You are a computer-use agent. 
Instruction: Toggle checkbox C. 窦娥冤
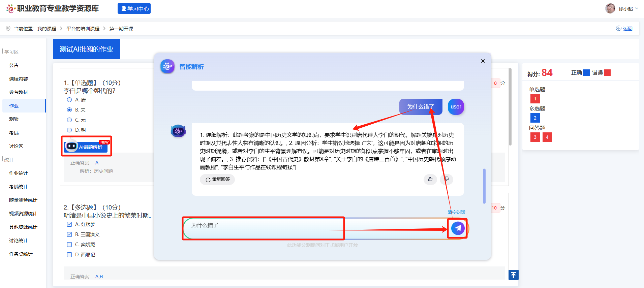click(69, 245)
